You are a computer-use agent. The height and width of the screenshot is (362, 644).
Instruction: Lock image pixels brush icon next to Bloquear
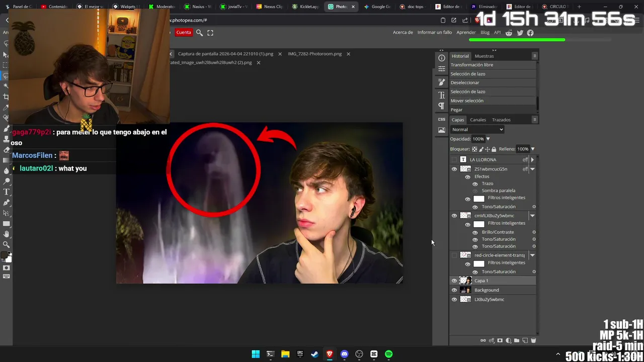pyautogui.click(x=481, y=149)
